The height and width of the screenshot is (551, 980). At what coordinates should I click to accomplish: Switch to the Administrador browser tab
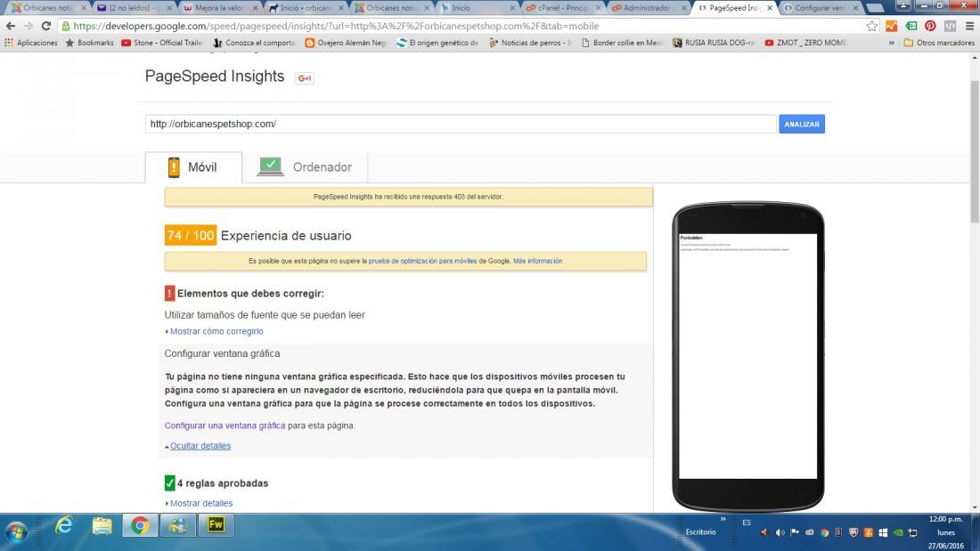[648, 8]
